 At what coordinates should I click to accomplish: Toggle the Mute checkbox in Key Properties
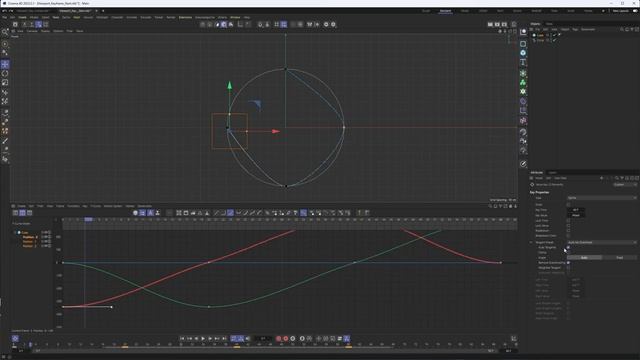point(568,204)
